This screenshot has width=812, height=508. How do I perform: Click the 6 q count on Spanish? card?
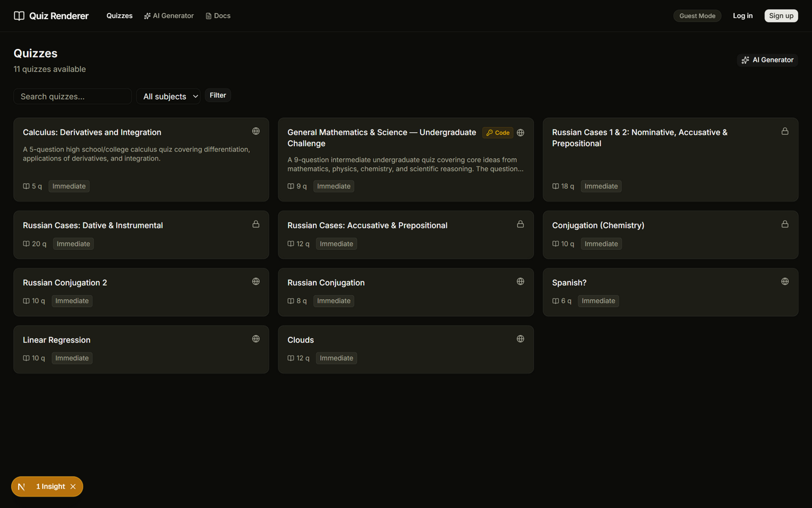[x=562, y=301]
